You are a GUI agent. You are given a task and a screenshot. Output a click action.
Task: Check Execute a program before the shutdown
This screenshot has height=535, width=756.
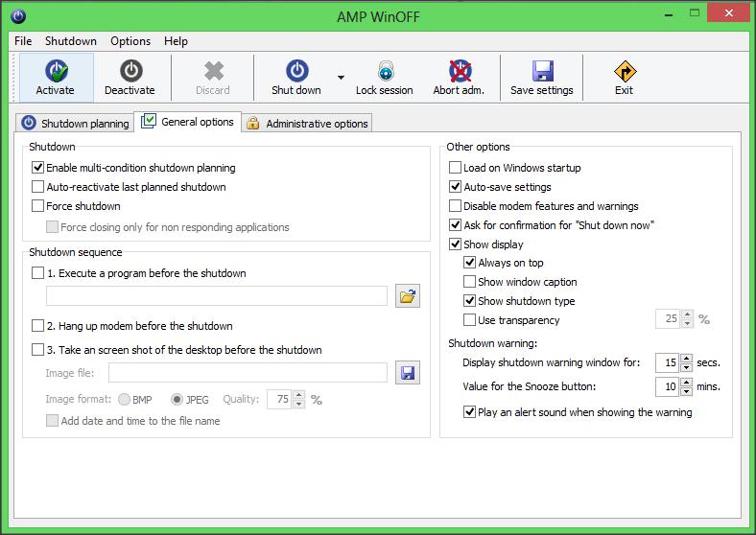(x=37, y=273)
